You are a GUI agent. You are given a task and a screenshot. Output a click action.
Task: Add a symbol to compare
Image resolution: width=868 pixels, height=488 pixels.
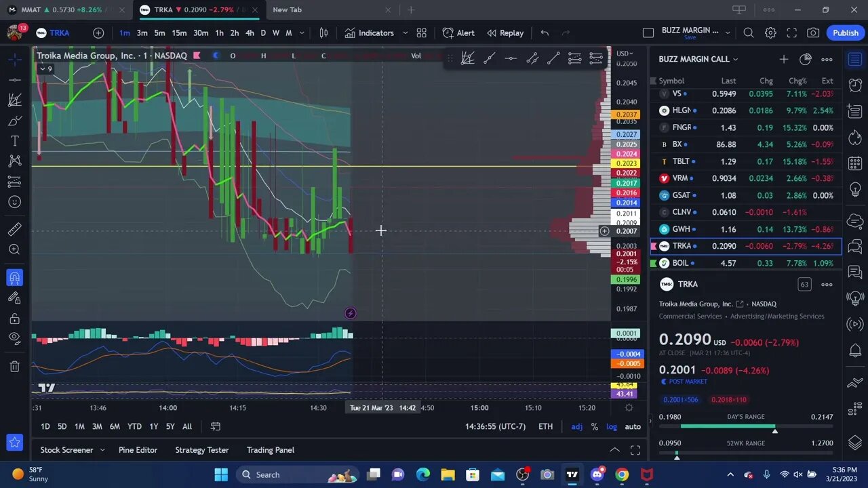click(x=98, y=33)
